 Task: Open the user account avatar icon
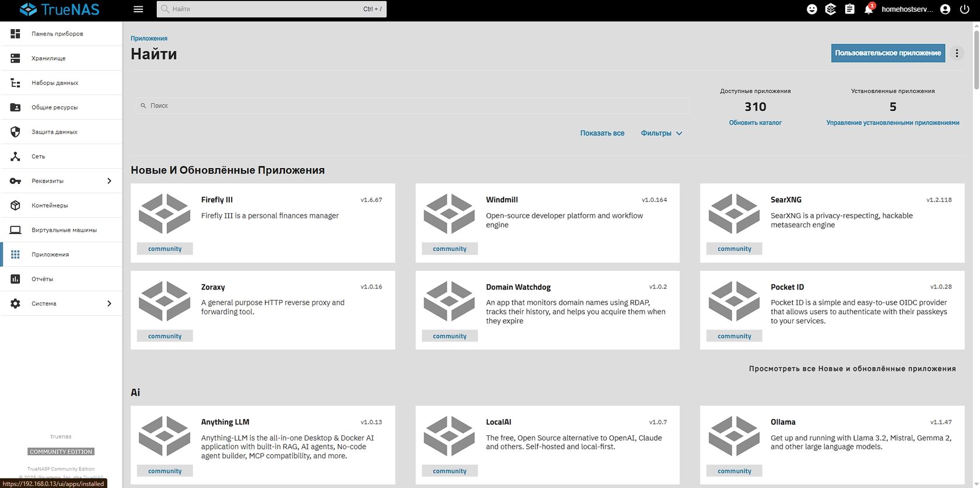tap(946, 9)
